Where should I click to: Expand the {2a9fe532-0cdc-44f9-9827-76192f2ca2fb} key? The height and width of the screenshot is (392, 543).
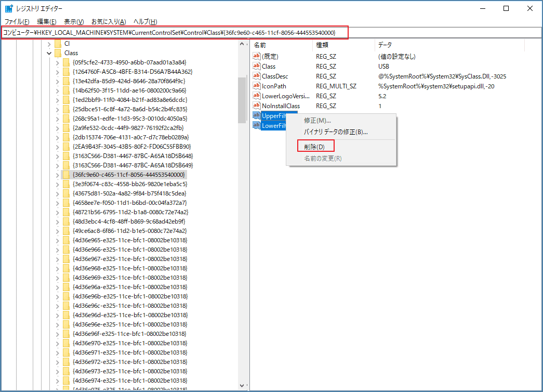[58, 128]
